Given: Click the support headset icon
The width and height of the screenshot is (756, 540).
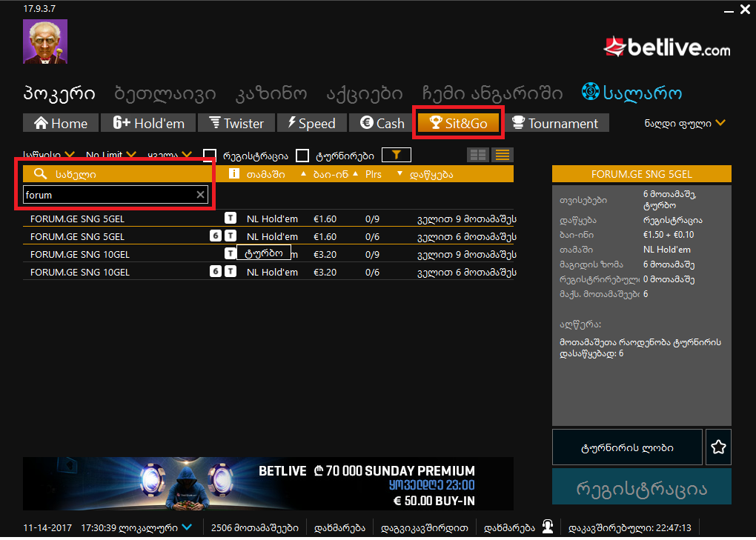Looking at the screenshot, I should [548, 527].
